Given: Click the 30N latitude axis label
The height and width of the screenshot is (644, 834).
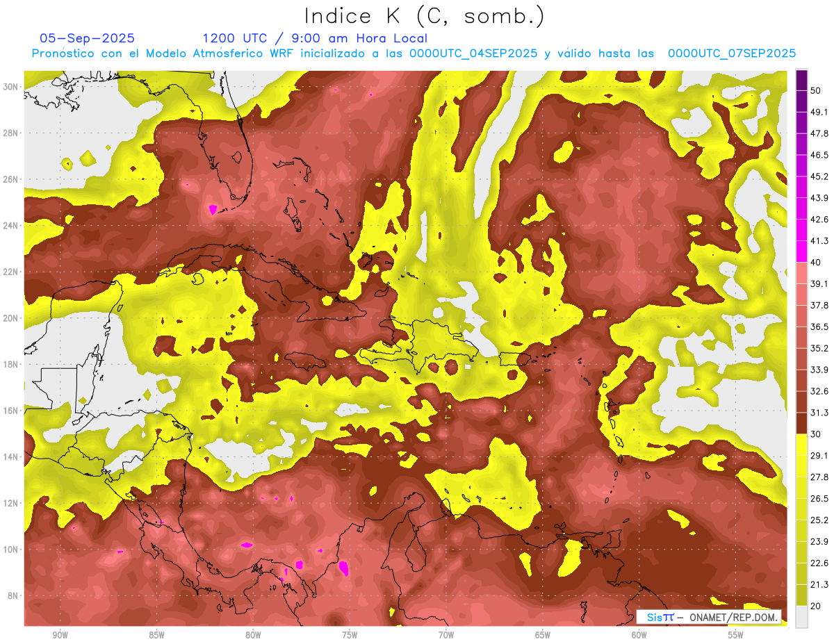Looking at the screenshot, I should (12, 87).
